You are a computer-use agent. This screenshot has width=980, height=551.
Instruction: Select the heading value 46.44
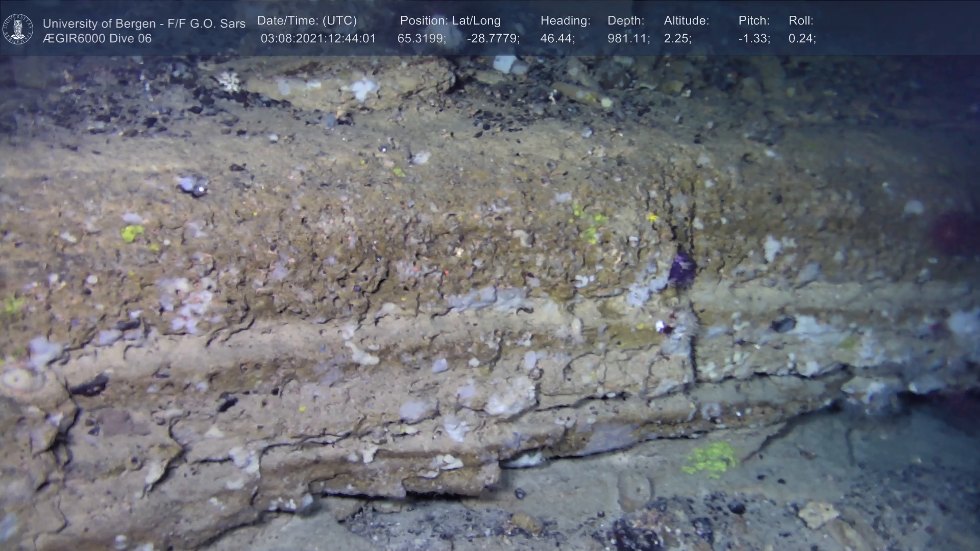[557, 39]
